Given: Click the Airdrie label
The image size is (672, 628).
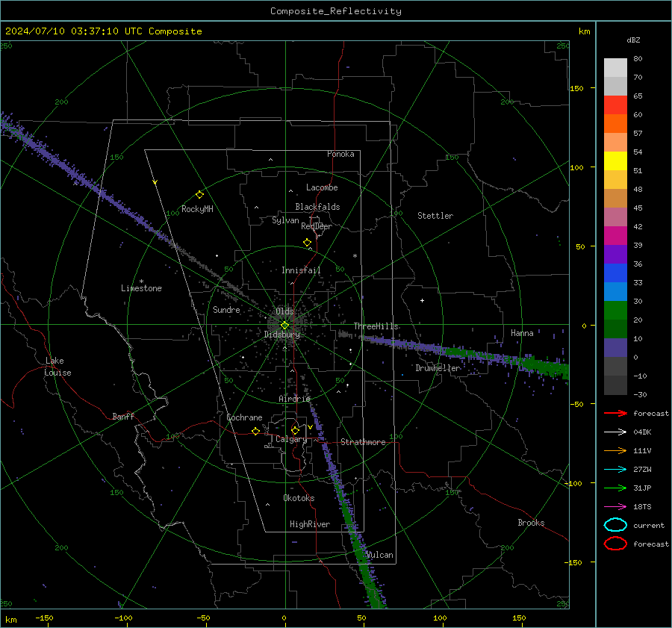Looking at the screenshot, I should [294, 399].
